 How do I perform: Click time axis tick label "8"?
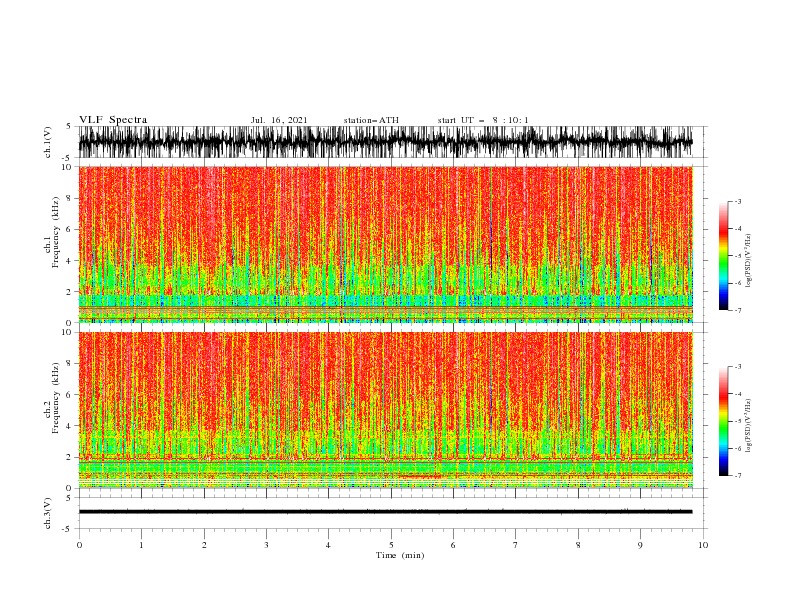[578, 545]
